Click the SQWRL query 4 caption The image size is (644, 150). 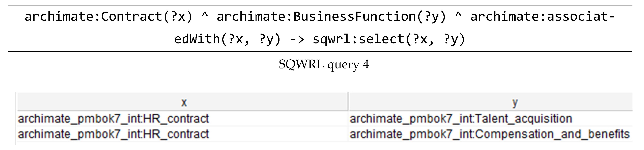324,64
